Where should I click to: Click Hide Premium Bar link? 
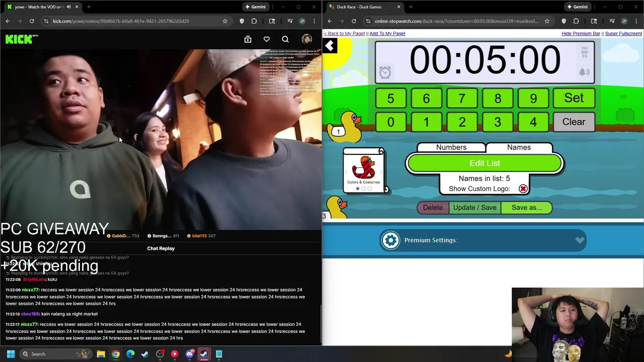tap(581, 34)
